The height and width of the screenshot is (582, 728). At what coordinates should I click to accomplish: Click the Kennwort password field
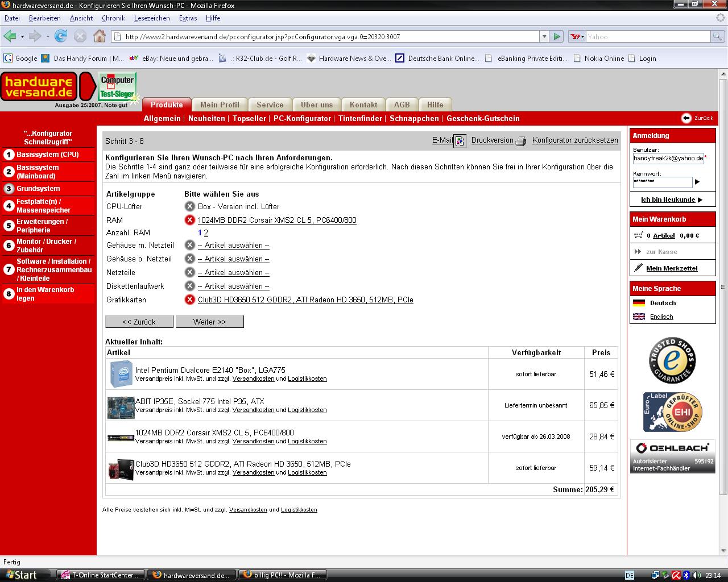(x=663, y=182)
